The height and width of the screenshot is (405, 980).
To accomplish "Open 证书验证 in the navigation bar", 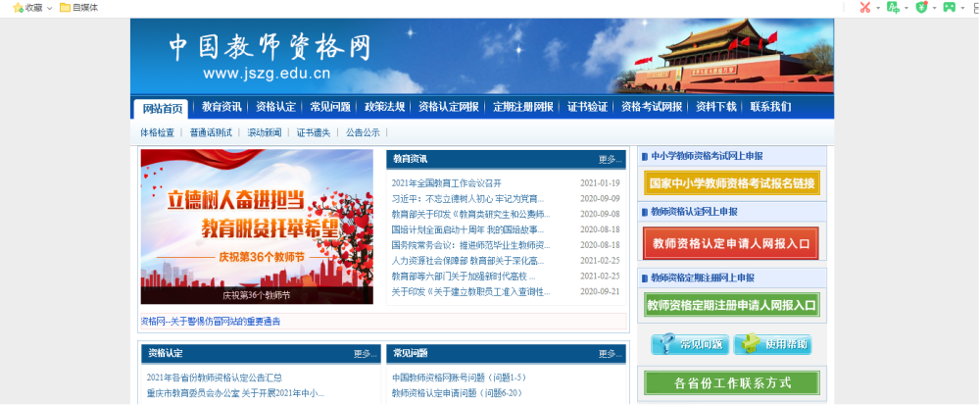I will click(x=587, y=107).
